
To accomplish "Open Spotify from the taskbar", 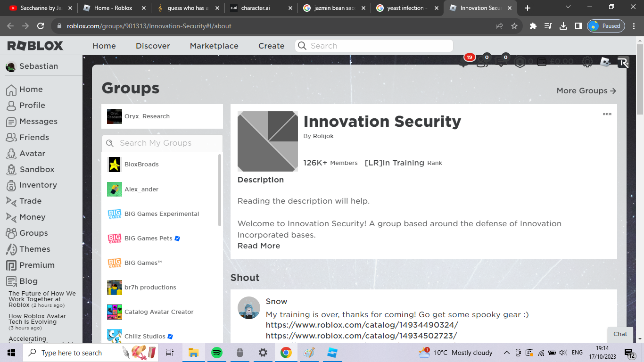I will (216, 353).
